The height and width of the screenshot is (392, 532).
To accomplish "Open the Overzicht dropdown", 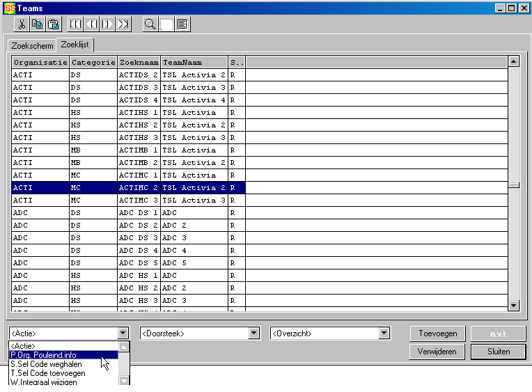I will pos(384,333).
